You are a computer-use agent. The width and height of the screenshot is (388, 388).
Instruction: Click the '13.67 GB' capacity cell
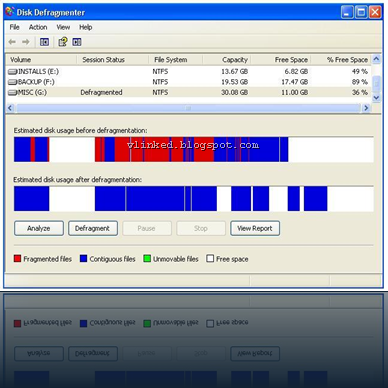pos(234,72)
